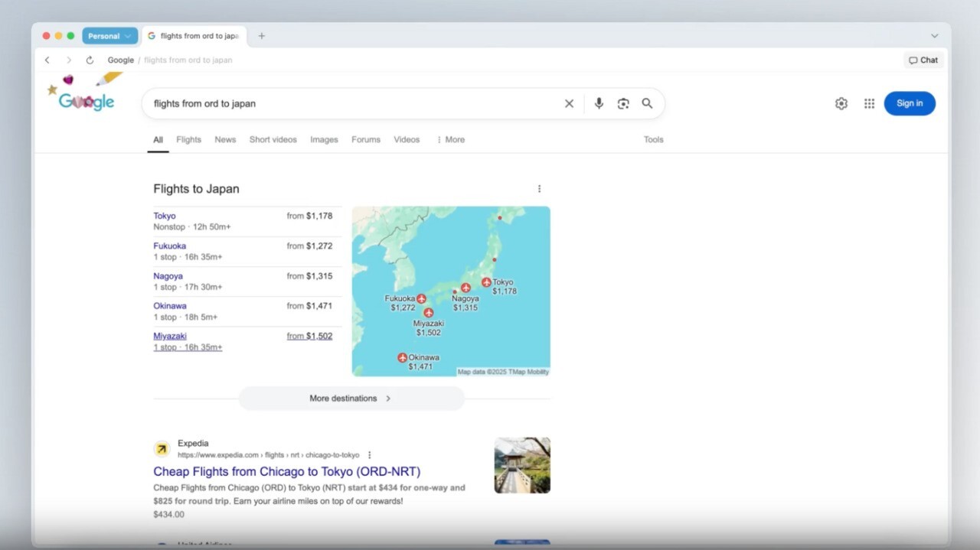Open Google Lens image search icon

point(623,104)
